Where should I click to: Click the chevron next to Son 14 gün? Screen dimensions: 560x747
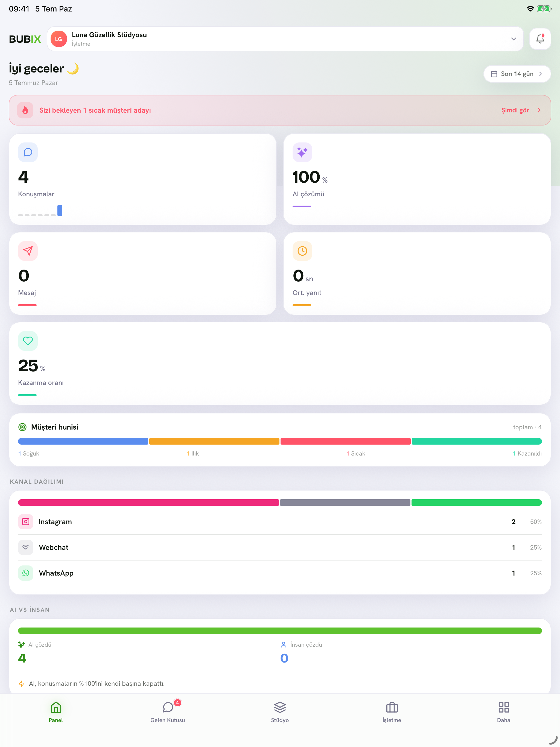(540, 74)
